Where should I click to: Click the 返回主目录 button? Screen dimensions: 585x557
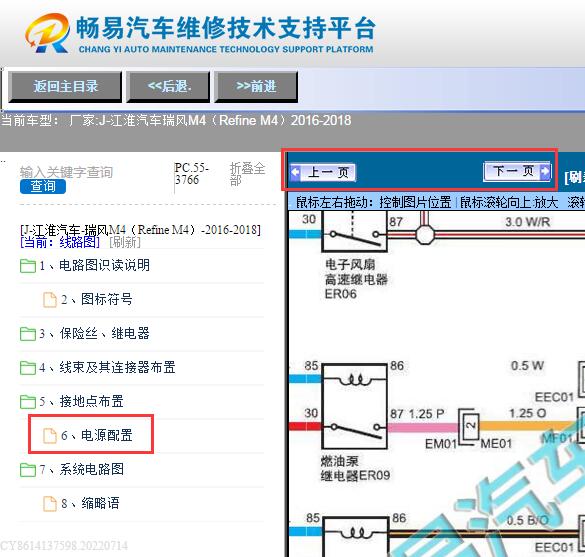point(65,87)
